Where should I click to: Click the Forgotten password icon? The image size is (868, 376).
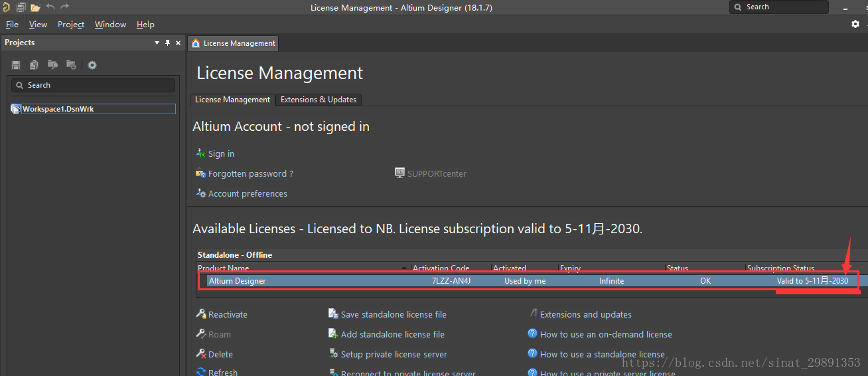[200, 173]
